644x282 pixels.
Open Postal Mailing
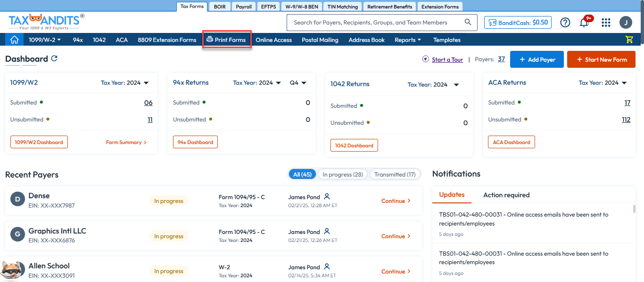(x=320, y=40)
